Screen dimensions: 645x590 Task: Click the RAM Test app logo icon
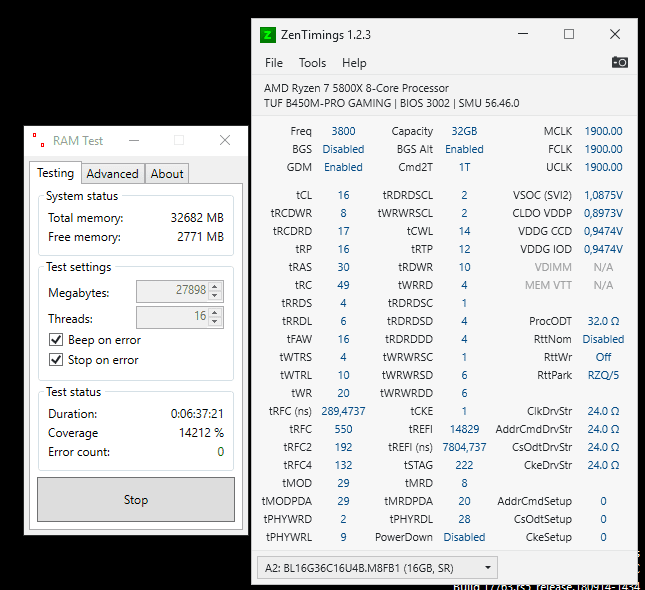[x=39, y=140]
